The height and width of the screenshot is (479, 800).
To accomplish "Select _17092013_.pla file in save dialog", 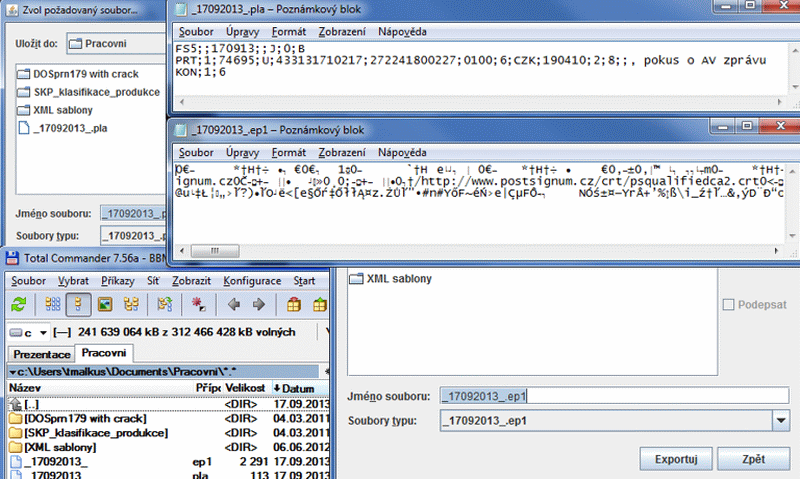I will click(x=62, y=128).
